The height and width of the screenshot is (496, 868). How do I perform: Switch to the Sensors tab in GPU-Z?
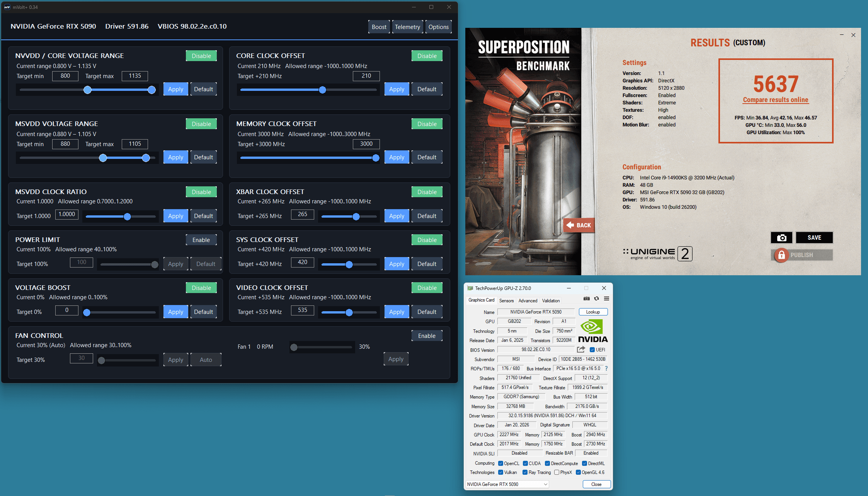point(506,300)
